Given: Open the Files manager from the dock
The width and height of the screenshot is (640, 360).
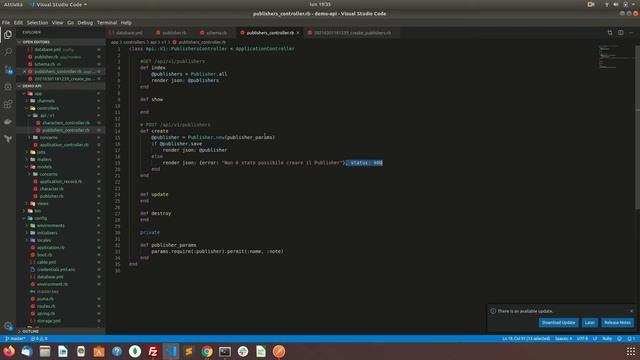Looking at the screenshot, I should coord(45,351).
